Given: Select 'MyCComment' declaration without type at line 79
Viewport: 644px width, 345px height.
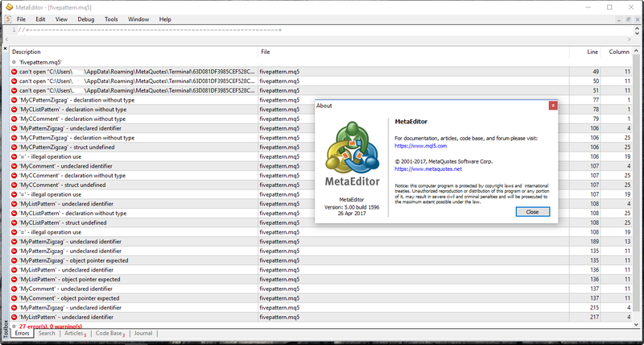Looking at the screenshot, I should pyautogui.click(x=320, y=118).
